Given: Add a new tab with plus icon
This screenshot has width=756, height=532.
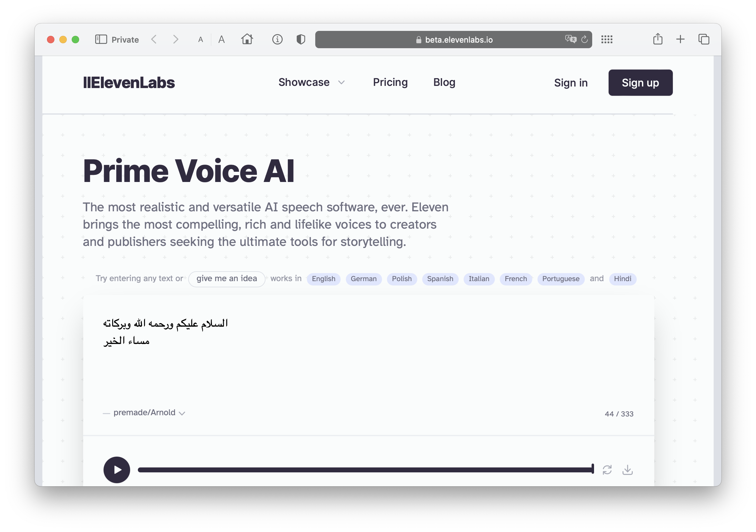Looking at the screenshot, I should pyautogui.click(x=680, y=40).
